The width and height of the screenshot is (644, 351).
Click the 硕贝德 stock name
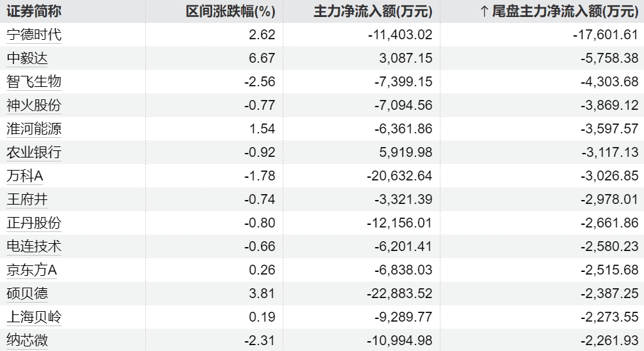pos(27,293)
